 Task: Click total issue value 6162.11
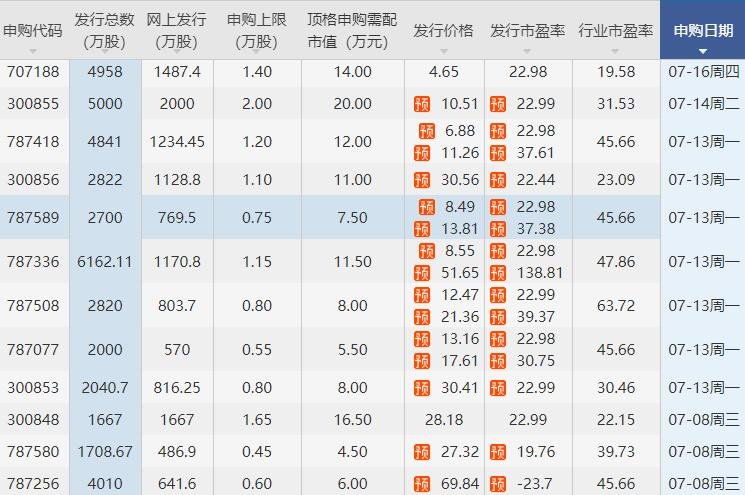[x=105, y=262]
